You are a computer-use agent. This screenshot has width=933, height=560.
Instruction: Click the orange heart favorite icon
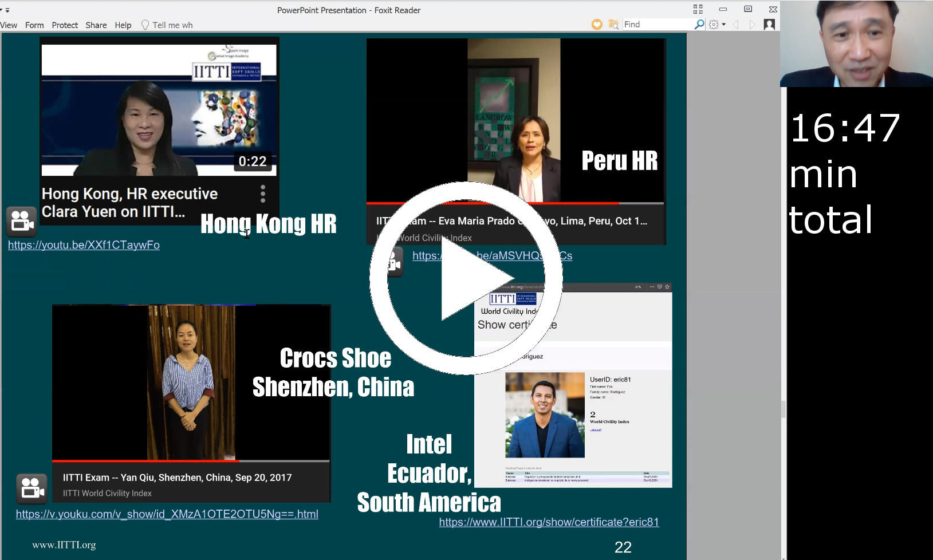[597, 25]
